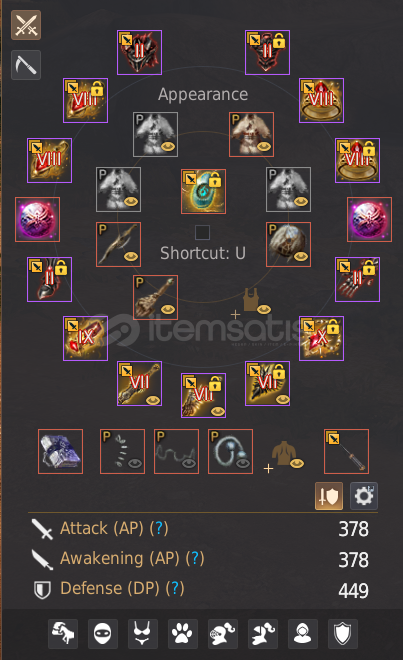The height and width of the screenshot is (660, 403).
Task: Select the crossed swords combat gear tab
Action: (x=26, y=25)
